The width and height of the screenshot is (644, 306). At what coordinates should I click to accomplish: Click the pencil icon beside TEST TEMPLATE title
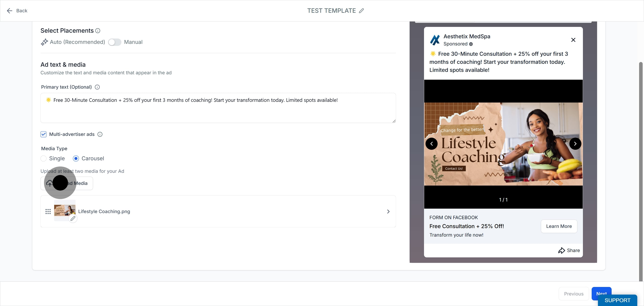point(361,11)
